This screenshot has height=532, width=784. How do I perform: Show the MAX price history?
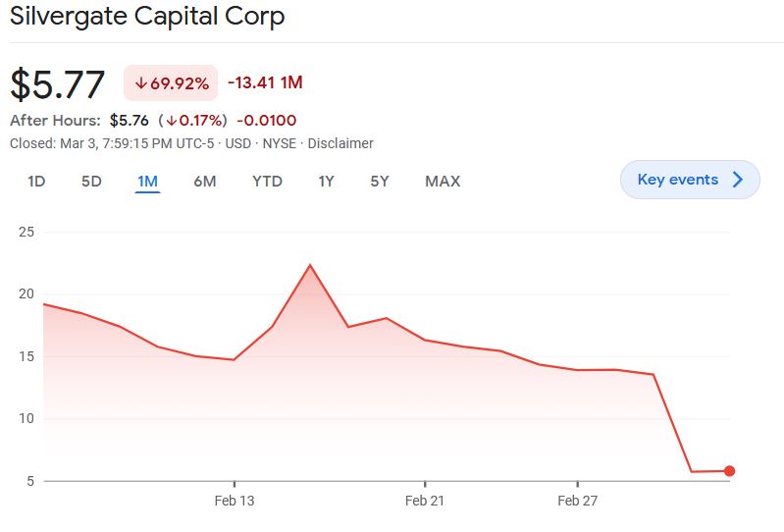[443, 181]
